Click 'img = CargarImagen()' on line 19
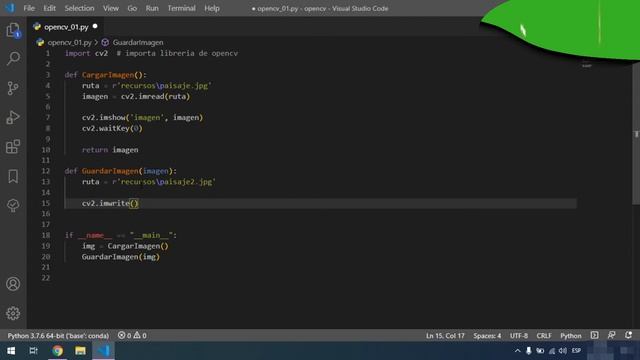 125,246
